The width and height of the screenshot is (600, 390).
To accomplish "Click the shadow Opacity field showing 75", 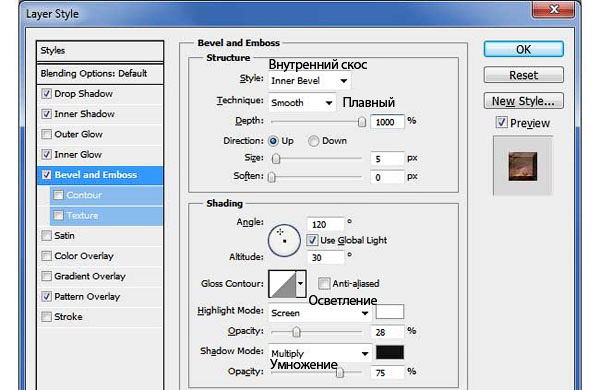I will pos(387,372).
